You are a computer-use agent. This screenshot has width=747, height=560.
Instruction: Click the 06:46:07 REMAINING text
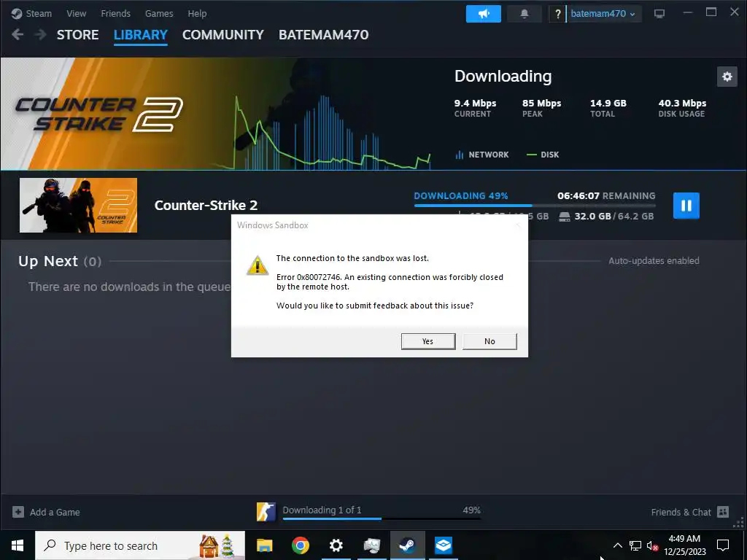tap(606, 195)
